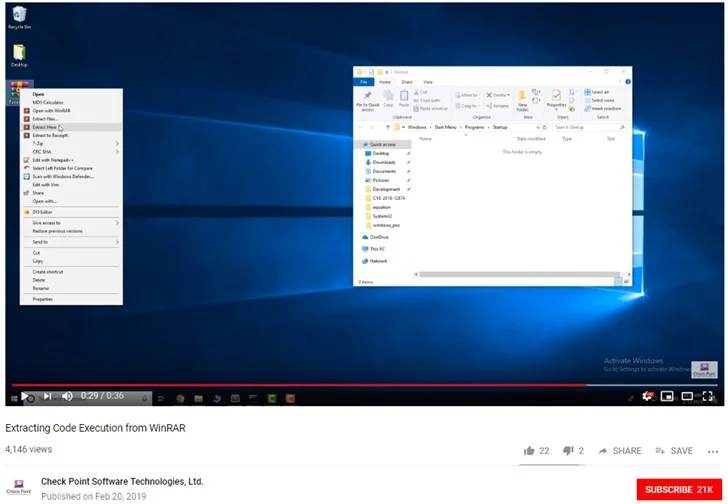Click the Search Startup input field
The width and height of the screenshot is (728, 504).
pyautogui.click(x=589, y=127)
